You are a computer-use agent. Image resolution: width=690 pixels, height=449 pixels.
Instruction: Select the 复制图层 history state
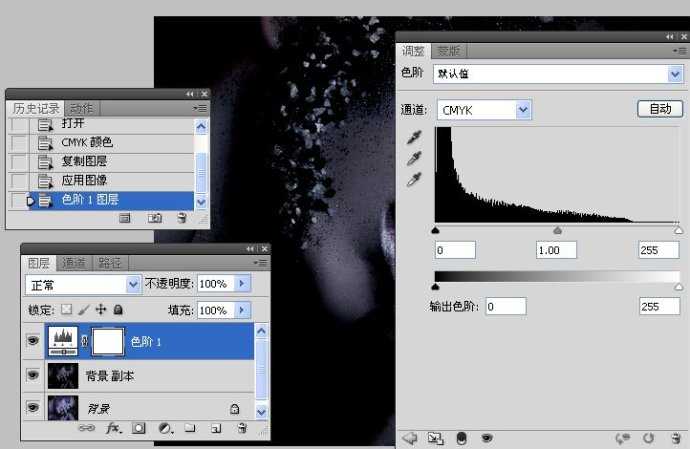(111, 162)
